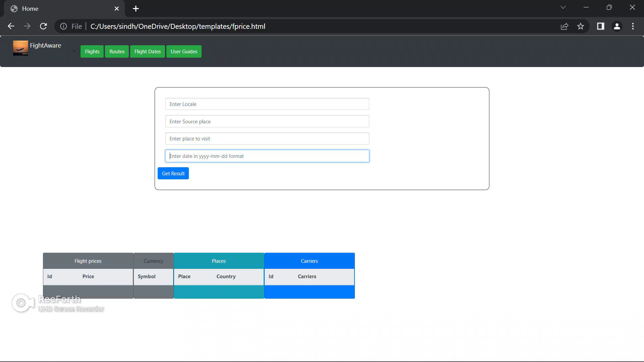Screen dimensions: 644x362
Task: Click the site information icon in address bar
Action: [x=63, y=26]
